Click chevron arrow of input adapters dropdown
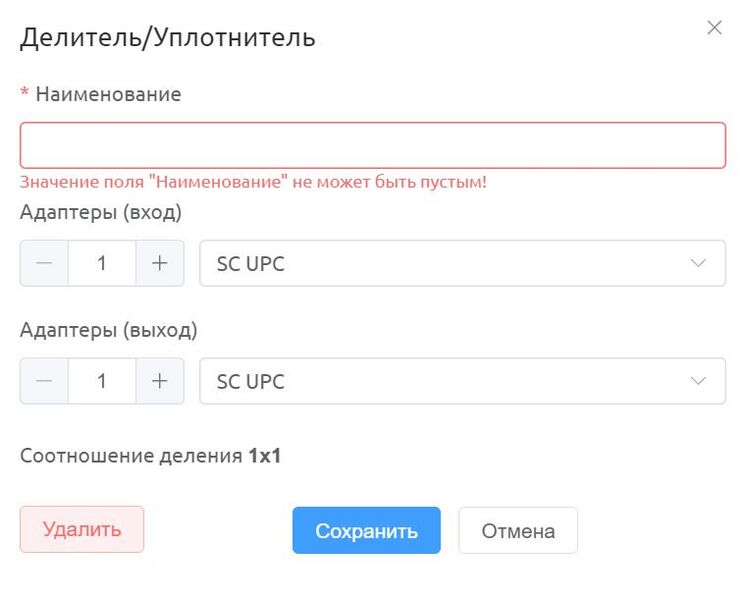This screenshot has height=600, width=746. tap(698, 263)
